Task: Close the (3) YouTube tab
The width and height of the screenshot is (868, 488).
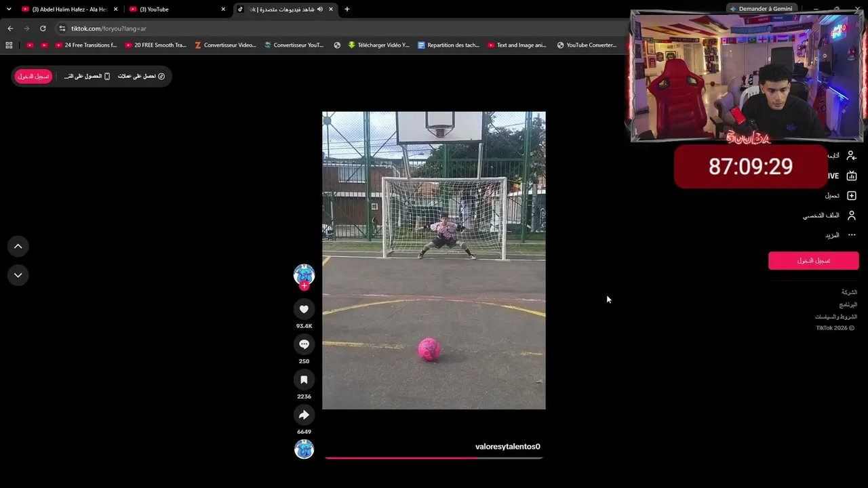Action: click(223, 9)
